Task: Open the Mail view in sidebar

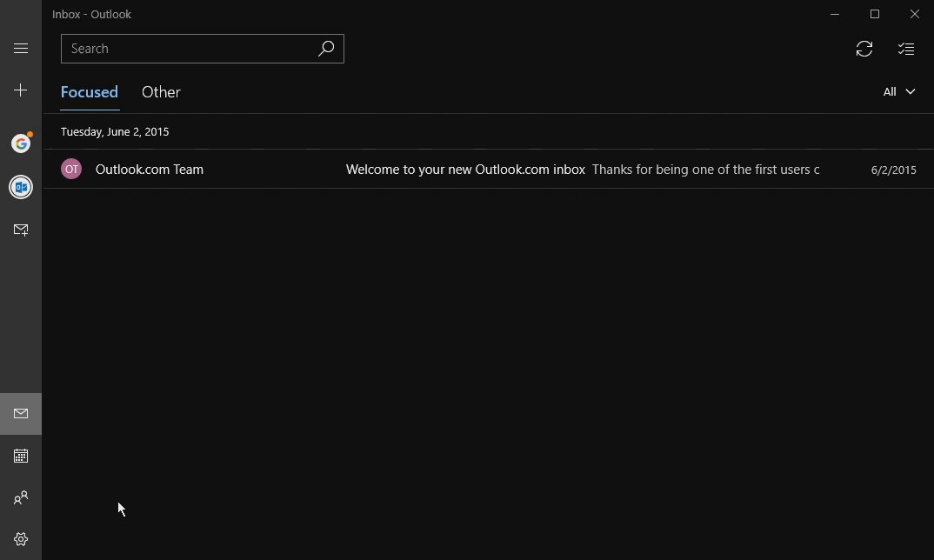Action: (x=21, y=413)
